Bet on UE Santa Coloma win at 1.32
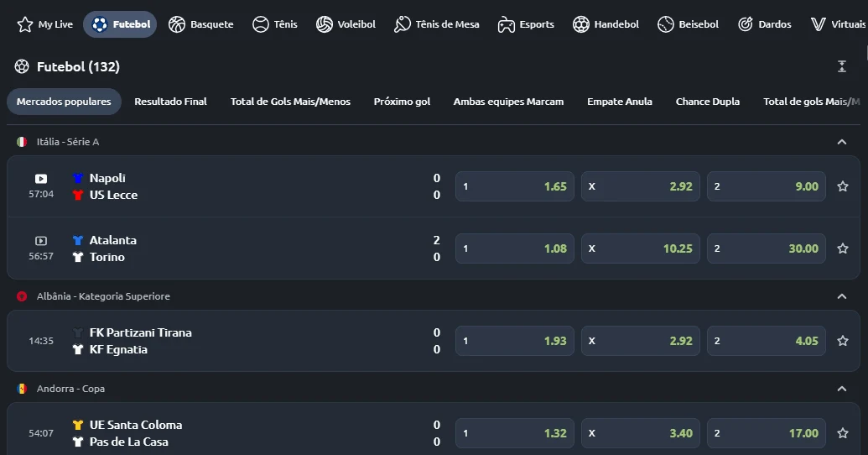This screenshot has width=868, height=455. tap(514, 433)
